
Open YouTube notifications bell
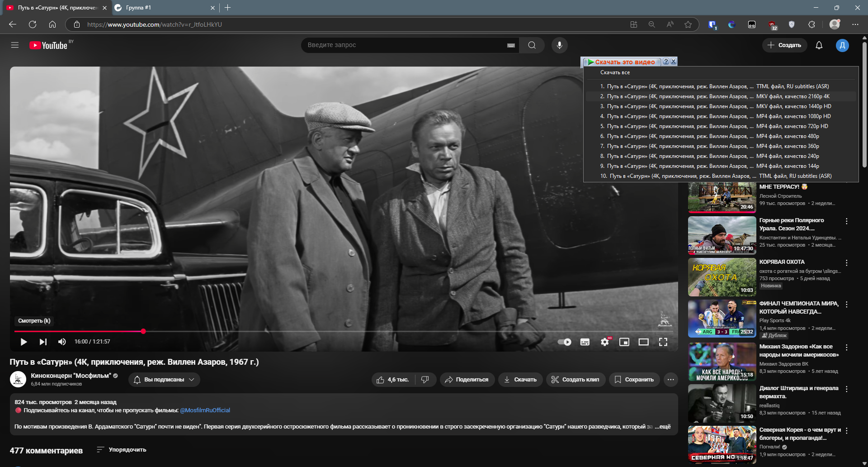coord(819,45)
